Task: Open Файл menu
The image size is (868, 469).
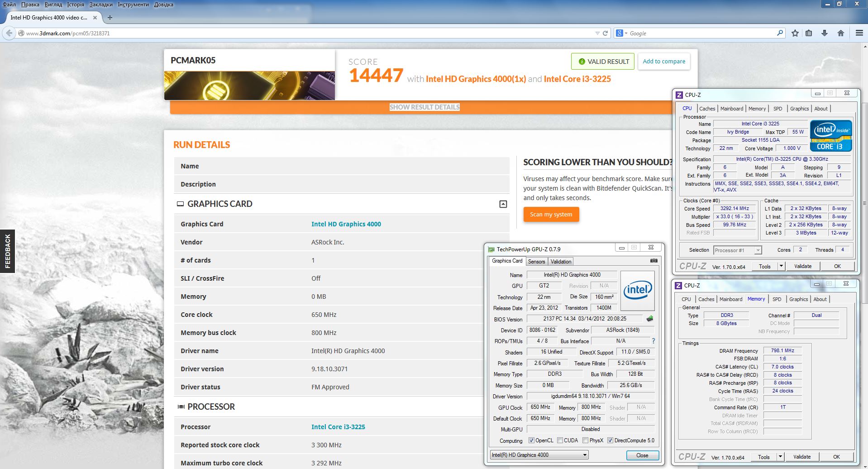Action: [9, 5]
